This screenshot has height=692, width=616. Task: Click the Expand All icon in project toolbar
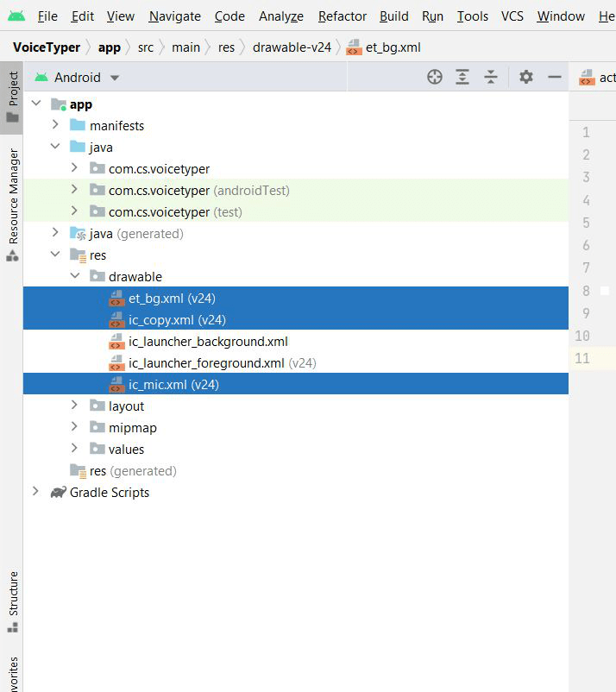point(462,77)
